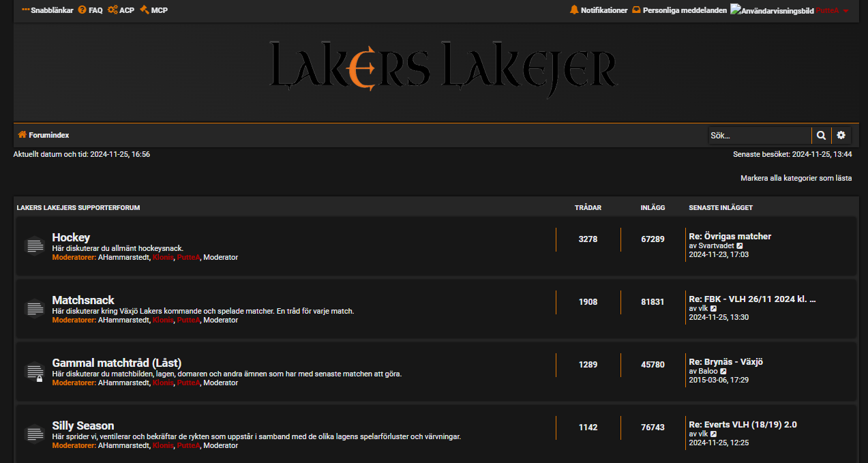Click Senaste besöket timestamp text
The image size is (868, 463).
(792, 154)
